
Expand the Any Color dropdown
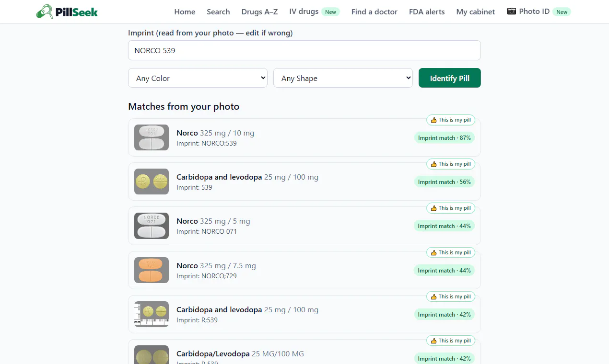tap(198, 78)
